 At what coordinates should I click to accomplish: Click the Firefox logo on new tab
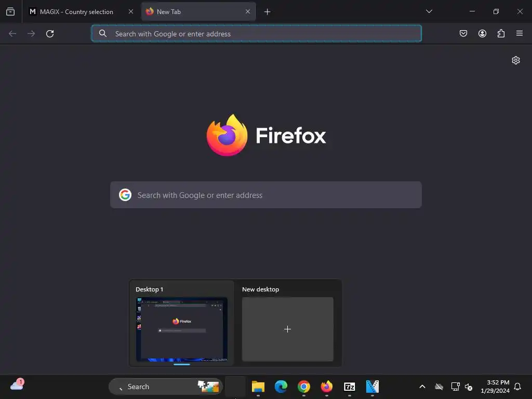click(267, 135)
